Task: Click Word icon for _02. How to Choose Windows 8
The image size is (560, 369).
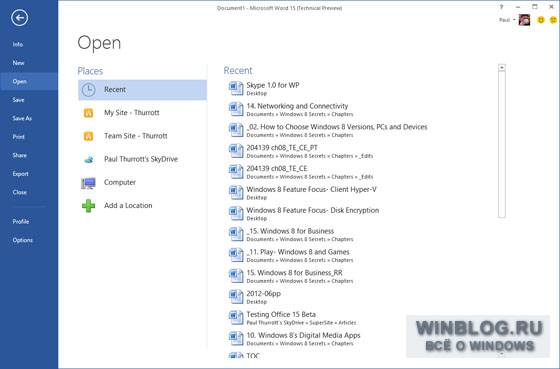Action: (x=236, y=130)
